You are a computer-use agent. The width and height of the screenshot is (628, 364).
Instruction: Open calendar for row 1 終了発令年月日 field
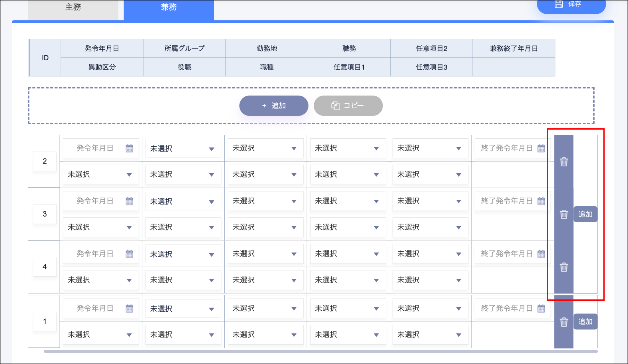pyautogui.click(x=541, y=308)
